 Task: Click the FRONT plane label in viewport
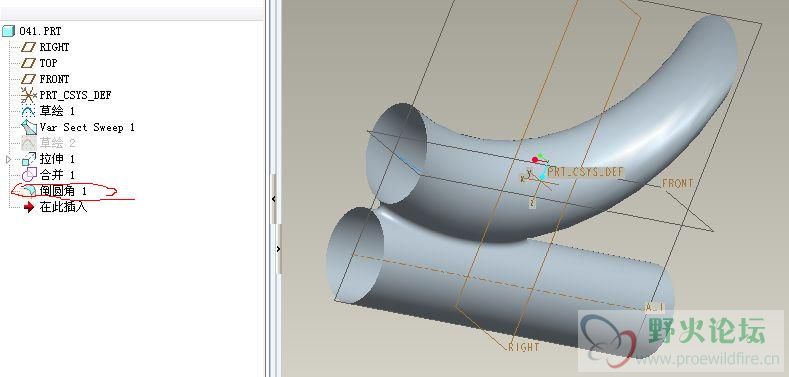(x=677, y=183)
